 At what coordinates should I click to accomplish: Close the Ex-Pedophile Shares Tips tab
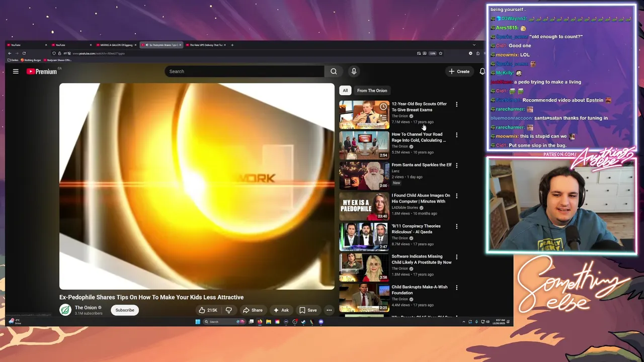tap(180, 45)
